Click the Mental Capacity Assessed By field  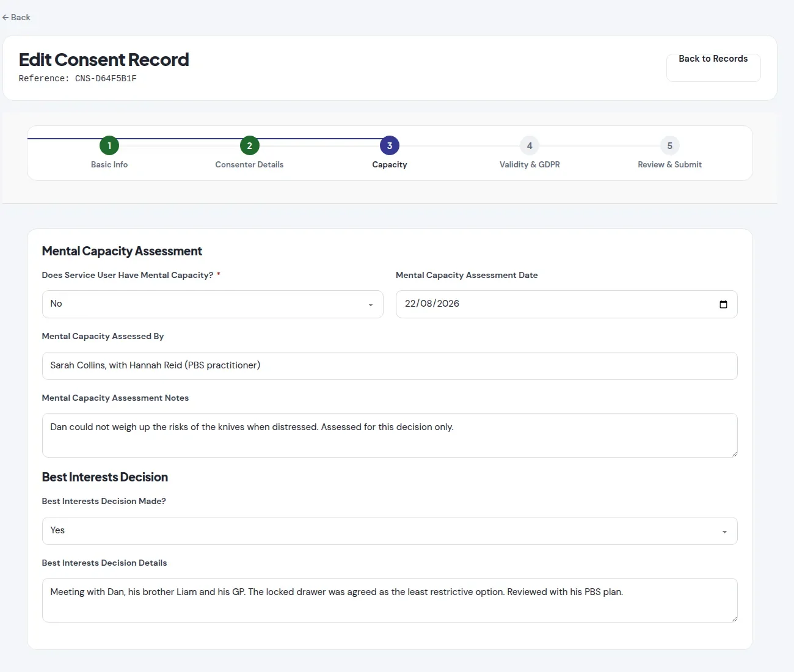click(390, 366)
